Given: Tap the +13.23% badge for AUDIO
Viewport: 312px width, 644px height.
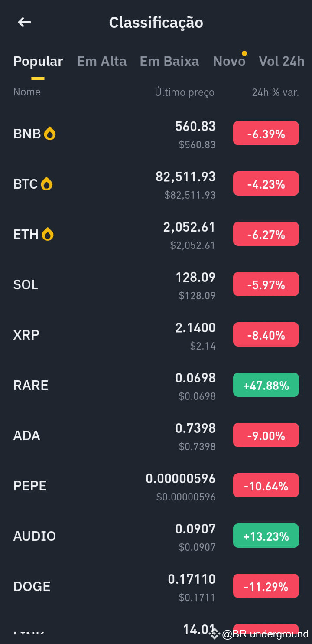Looking at the screenshot, I should pyautogui.click(x=266, y=536).
